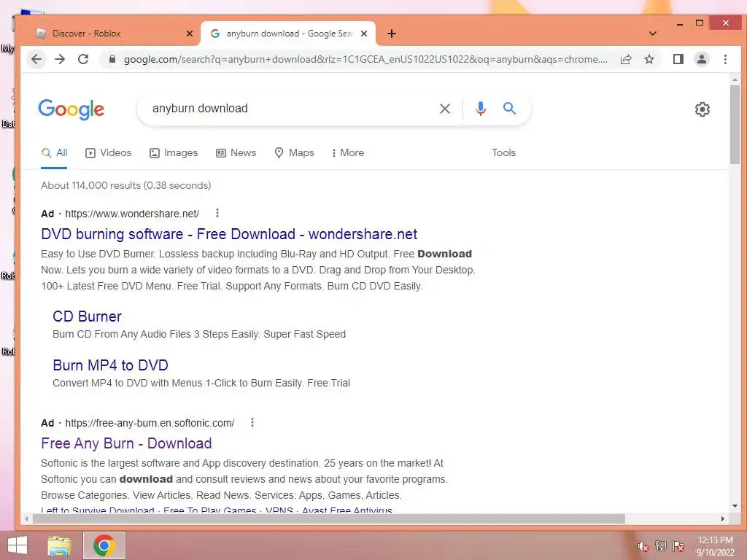The image size is (747, 560).
Task: Open Chrome's three-dot menu
Action: click(725, 59)
